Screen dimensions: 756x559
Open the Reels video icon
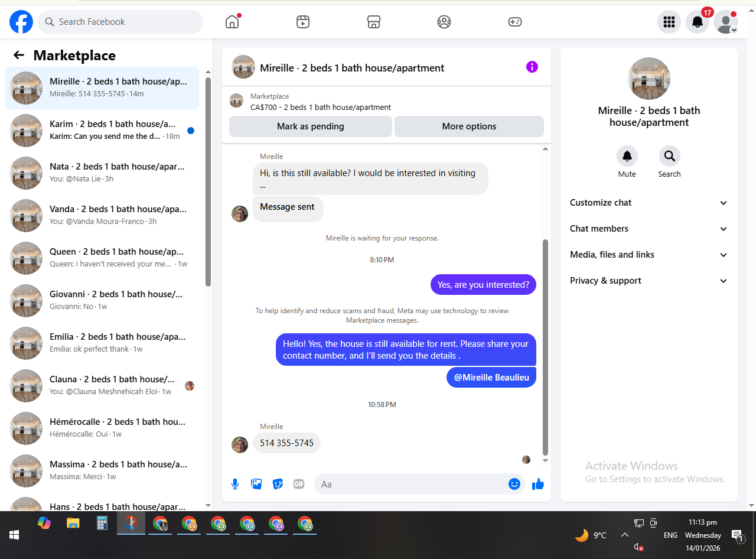(x=302, y=22)
